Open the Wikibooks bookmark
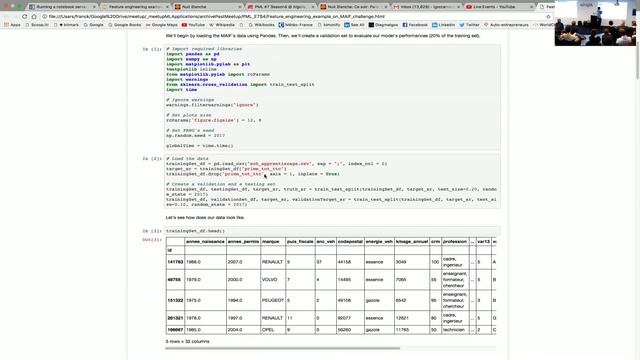The height and width of the screenshot is (360, 640). (x=261, y=25)
